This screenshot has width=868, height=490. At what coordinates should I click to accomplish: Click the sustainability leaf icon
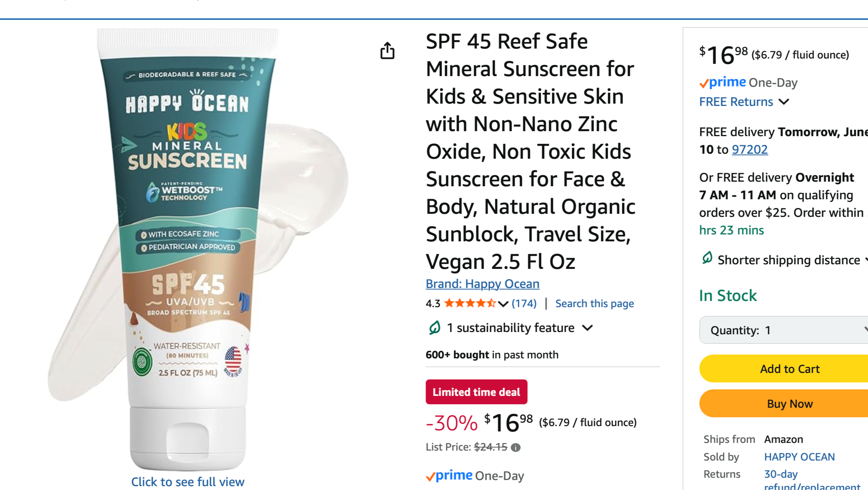(434, 328)
